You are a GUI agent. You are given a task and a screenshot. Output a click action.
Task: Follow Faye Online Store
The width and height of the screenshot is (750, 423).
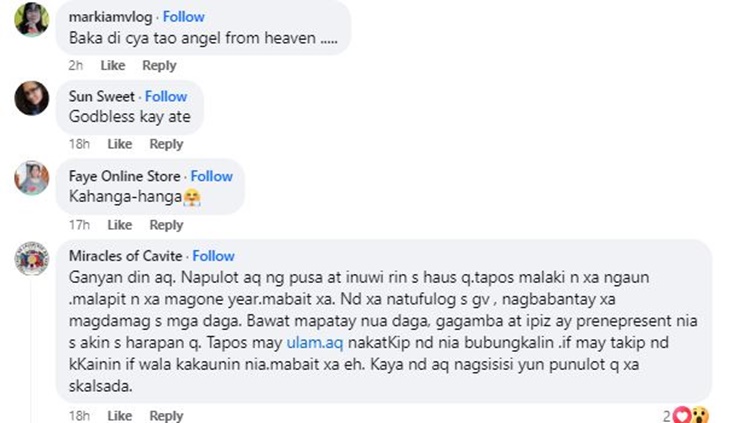pyautogui.click(x=211, y=176)
